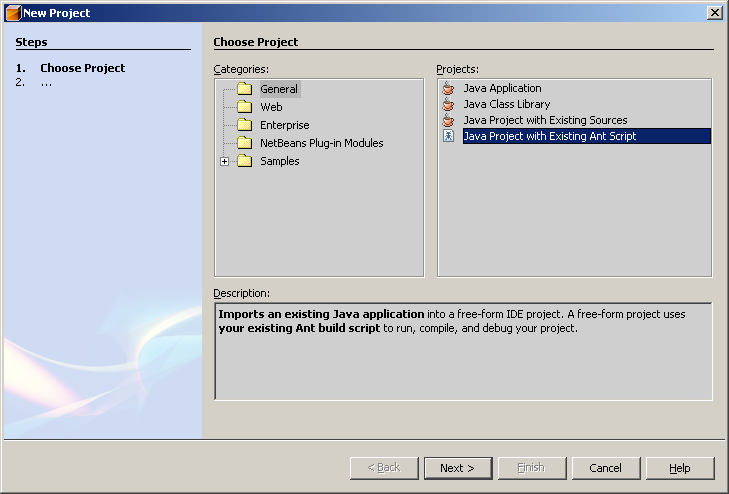This screenshot has width=729, height=494.
Task: Click the Projects label
Action: (457, 69)
